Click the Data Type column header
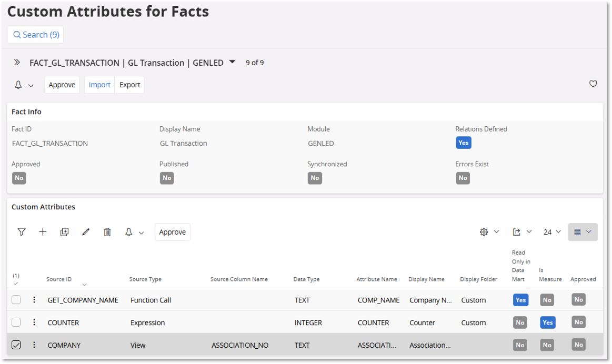 [x=306, y=279]
